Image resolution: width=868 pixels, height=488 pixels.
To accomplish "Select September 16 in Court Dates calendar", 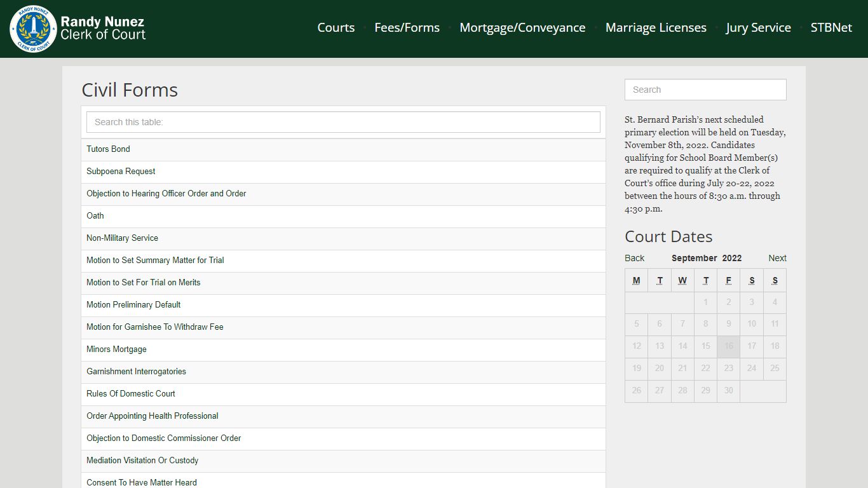I will click(x=729, y=346).
